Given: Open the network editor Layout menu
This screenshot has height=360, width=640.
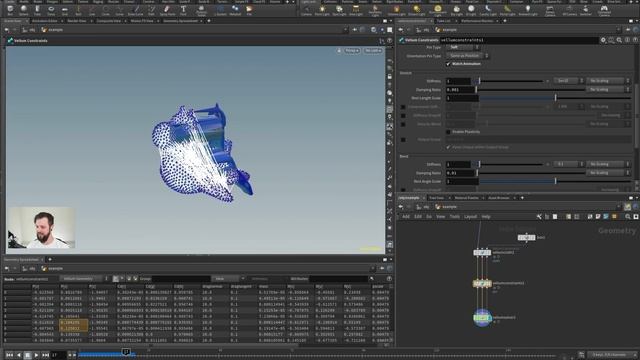Looking at the screenshot, I should click(470, 217).
